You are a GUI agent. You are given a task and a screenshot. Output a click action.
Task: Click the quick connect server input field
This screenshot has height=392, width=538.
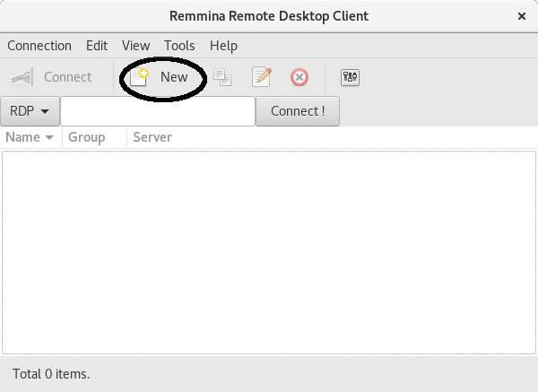pyautogui.click(x=158, y=111)
